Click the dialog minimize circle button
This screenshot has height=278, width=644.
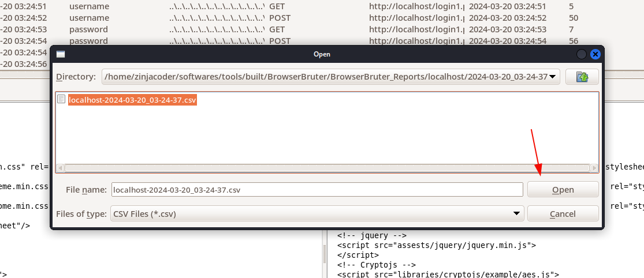(x=582, y=54)
